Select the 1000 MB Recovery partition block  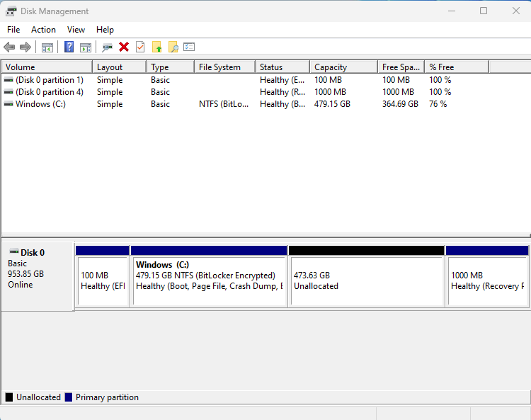(x=487, y=276)
